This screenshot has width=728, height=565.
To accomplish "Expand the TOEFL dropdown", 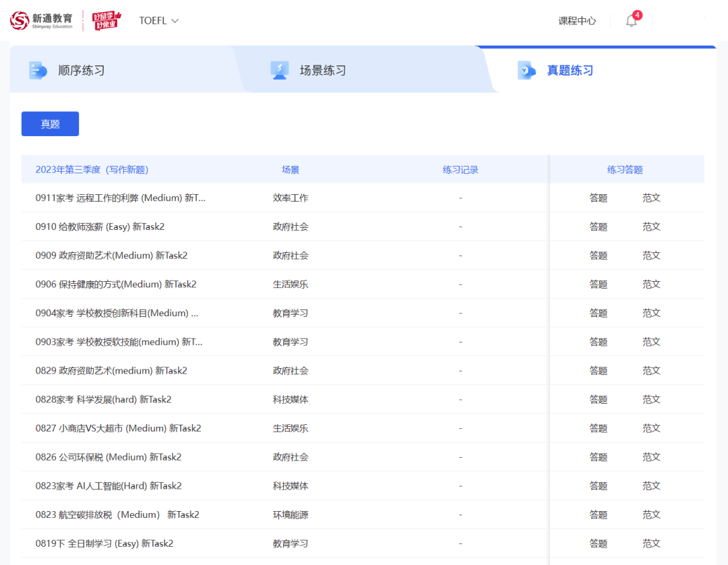I will 159,21.
